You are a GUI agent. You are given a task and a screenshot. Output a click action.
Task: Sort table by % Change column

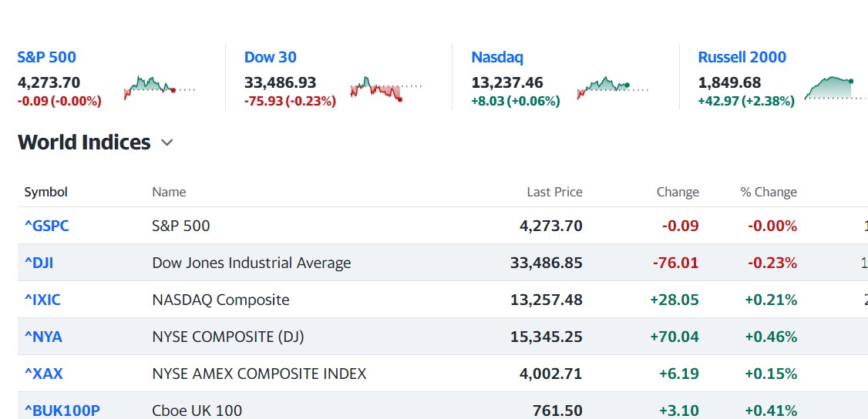769,192
